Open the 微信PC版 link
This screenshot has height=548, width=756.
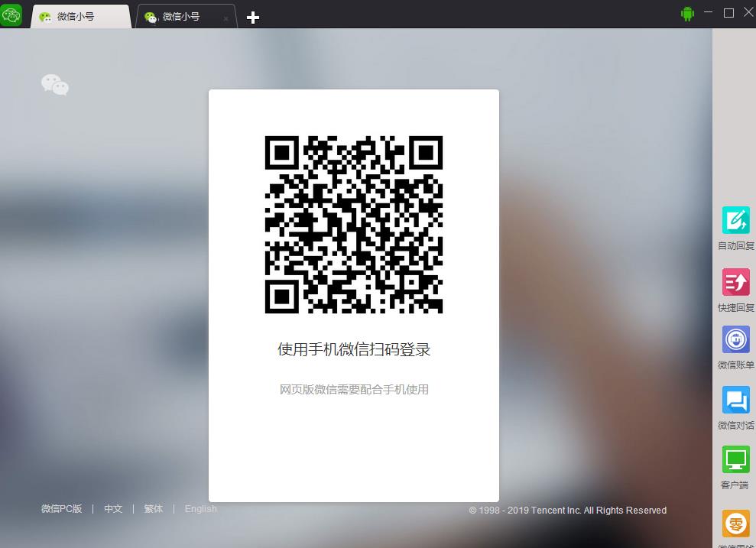62,508
